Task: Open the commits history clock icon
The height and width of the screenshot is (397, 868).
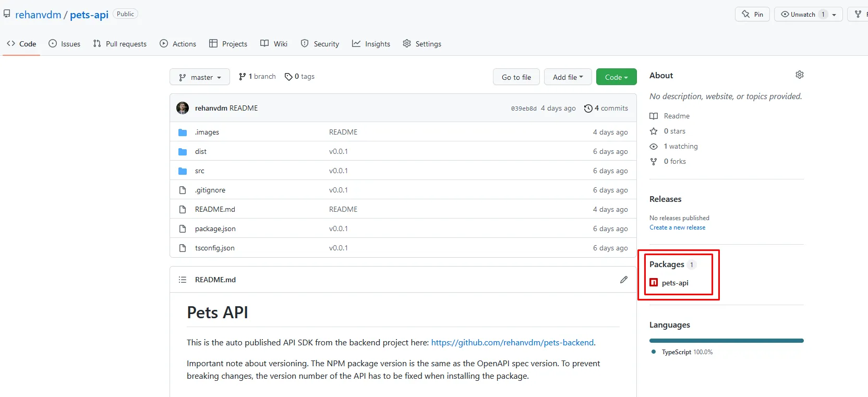Action: tap(588, 109)
